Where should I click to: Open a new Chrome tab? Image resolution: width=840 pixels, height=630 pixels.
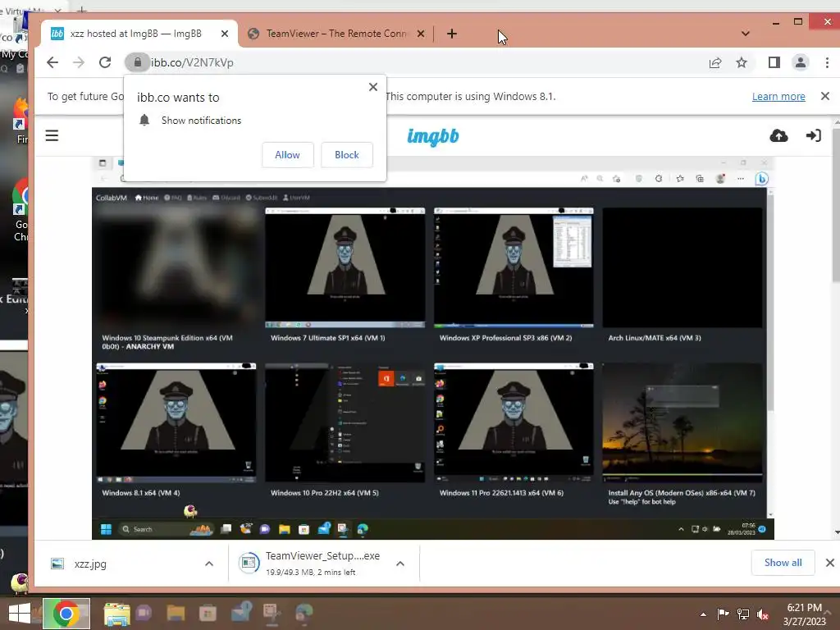452,34
